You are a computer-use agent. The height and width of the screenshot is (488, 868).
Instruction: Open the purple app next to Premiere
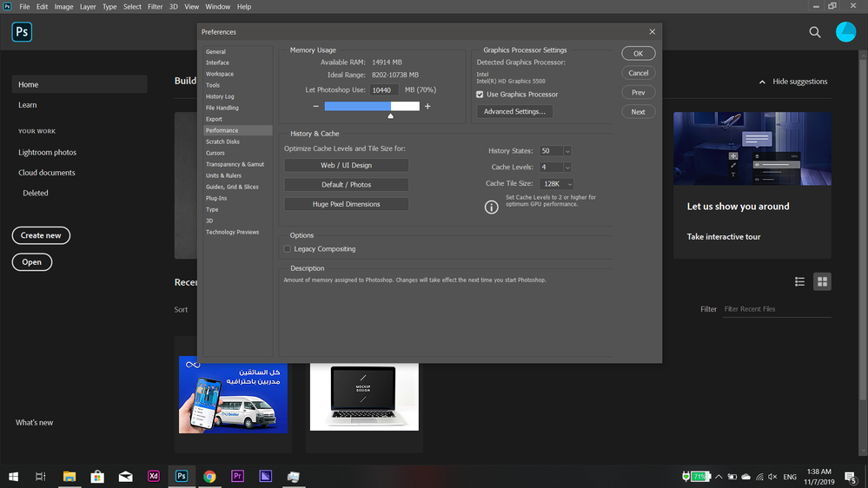click(266, 477)
